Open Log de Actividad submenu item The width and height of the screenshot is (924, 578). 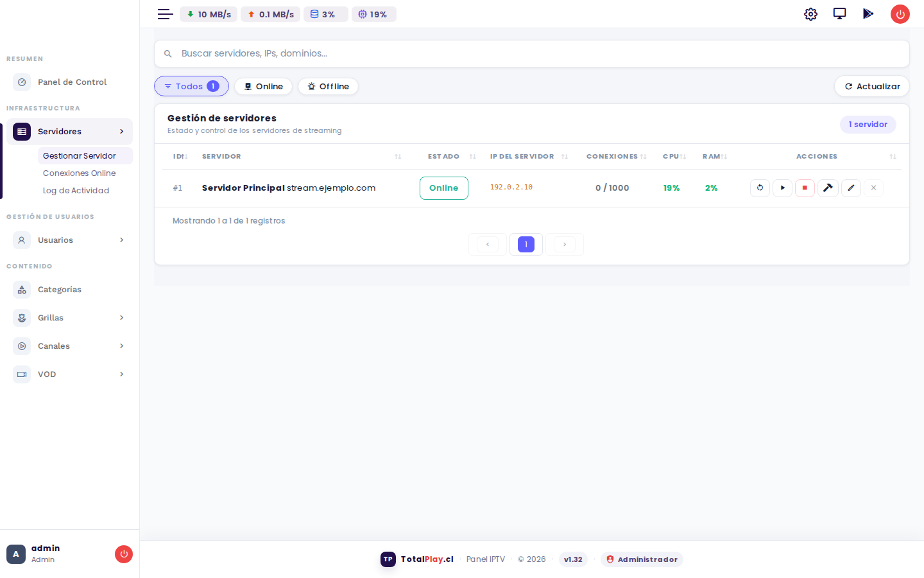click(x=85, y=190)
